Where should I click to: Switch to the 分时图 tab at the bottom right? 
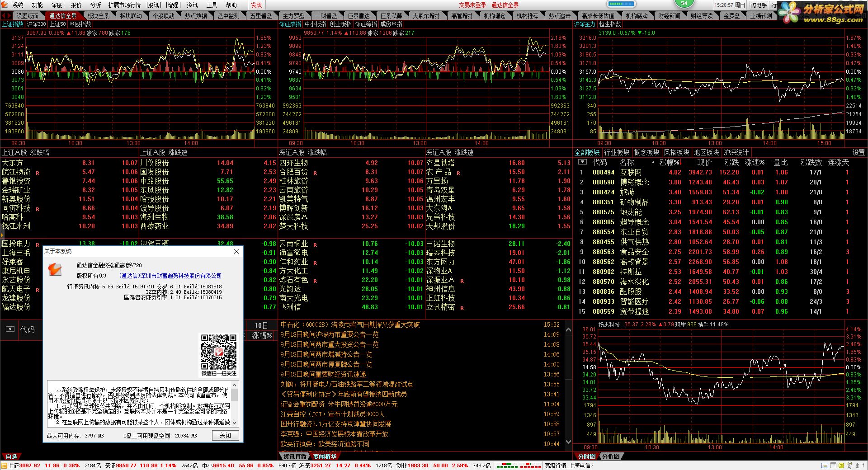(x=586, y=456)
